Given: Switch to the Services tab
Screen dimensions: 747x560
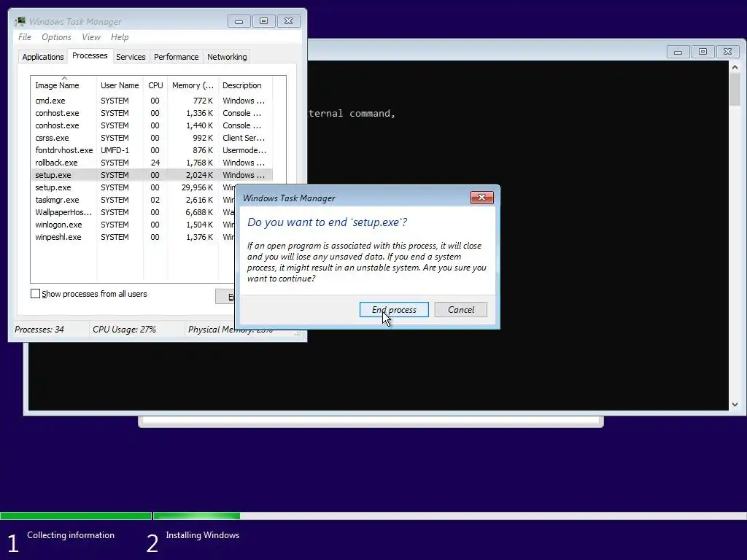Looking at the screenshot, I should click(x=131, y=57).
